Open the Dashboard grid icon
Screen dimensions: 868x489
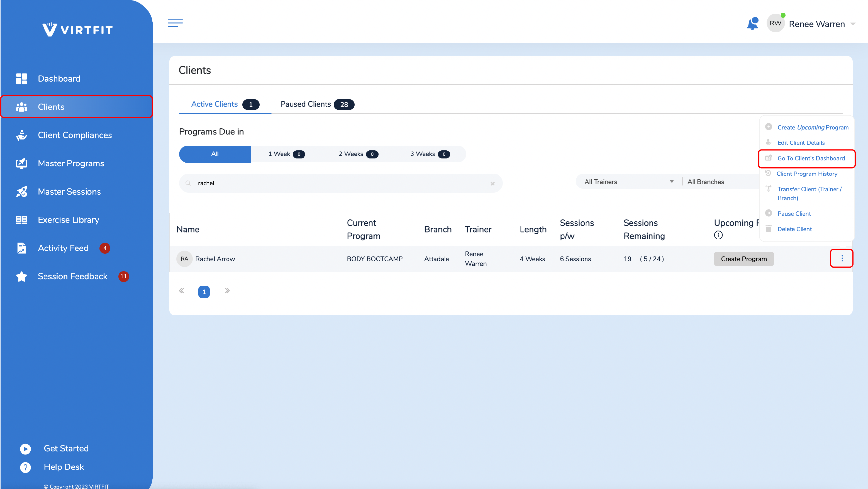click(21, 79)
